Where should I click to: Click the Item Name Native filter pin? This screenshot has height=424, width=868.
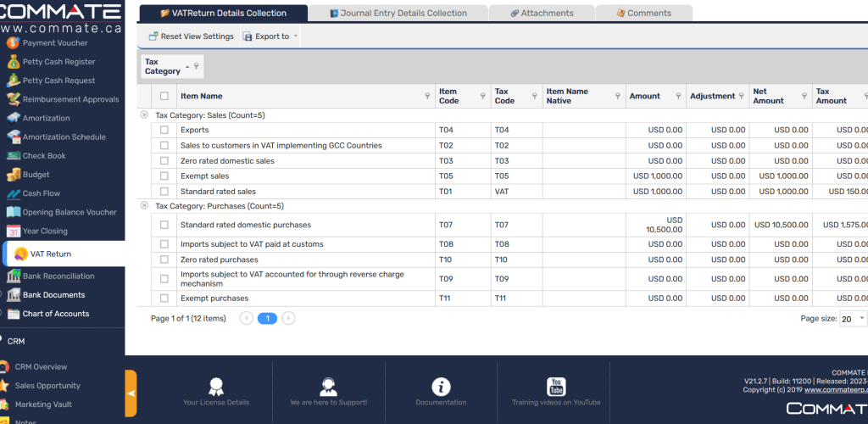pyautogui.click(x=618, y=96)
